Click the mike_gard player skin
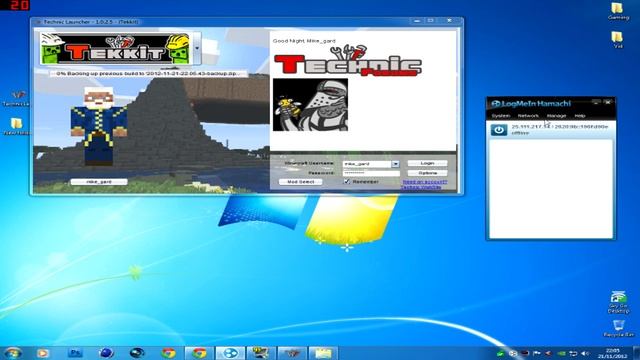 coord(98,126)
